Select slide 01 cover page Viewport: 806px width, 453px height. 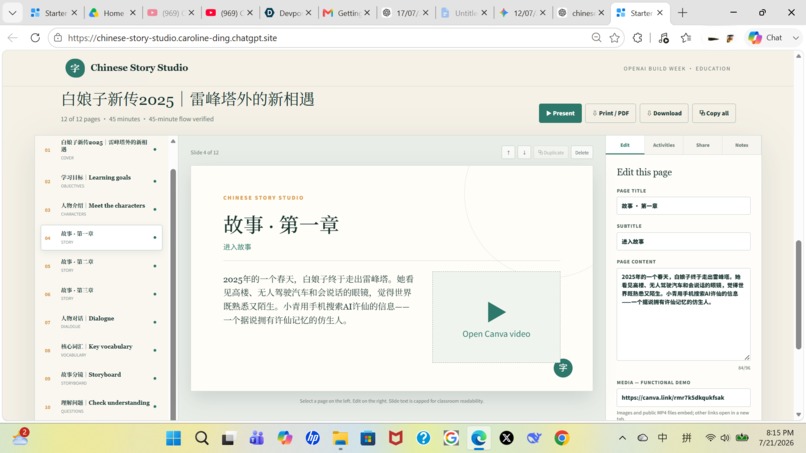coord(102,149)
